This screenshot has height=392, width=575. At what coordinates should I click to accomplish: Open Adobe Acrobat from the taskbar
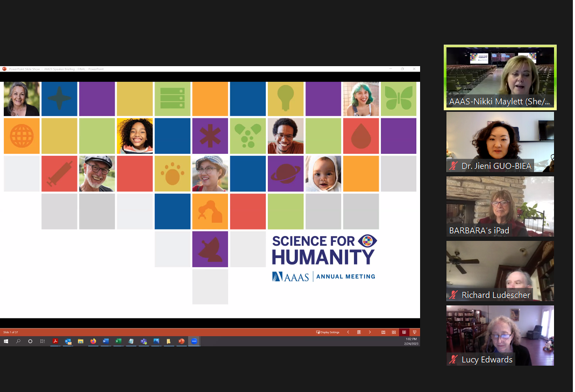pos(55,341)
